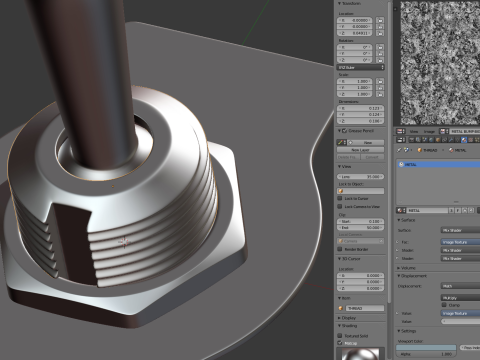Click the Delete Frame button
Screen dimensions: 480x360
pos(348,157)
